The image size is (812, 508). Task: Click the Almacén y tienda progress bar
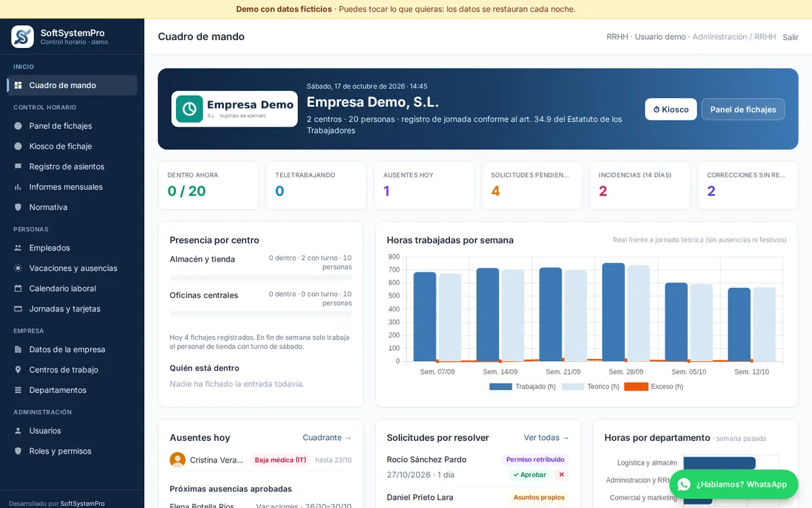point(261,278)
